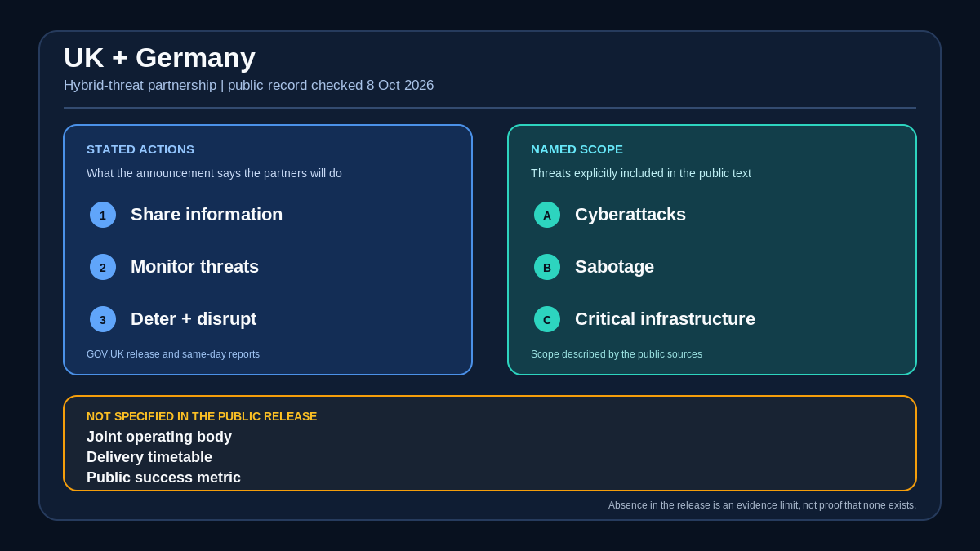Click 'What the announcement says' description

point(214,173)
